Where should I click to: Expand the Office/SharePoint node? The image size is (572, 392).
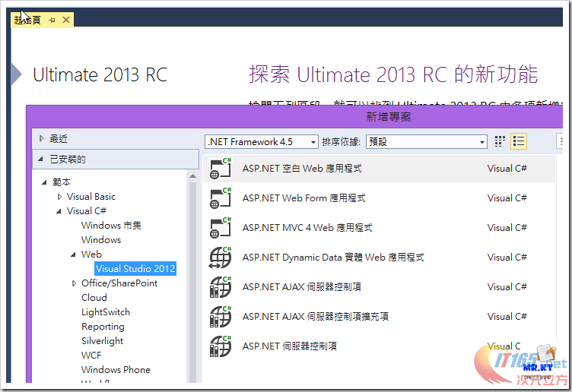[74, 283]
